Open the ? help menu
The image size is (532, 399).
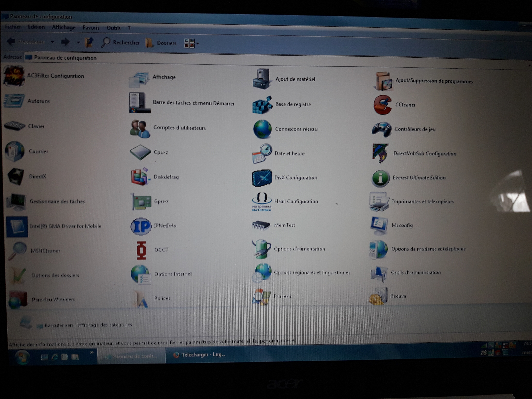point(129,28)
